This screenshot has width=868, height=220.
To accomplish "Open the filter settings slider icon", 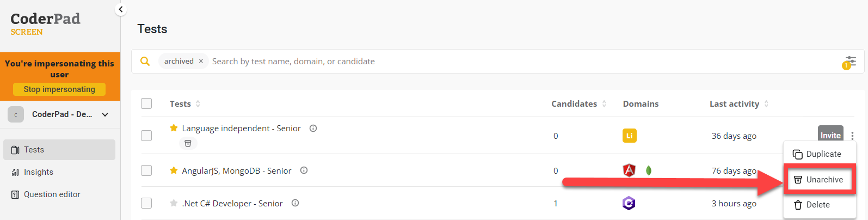I will click(851, 61).
